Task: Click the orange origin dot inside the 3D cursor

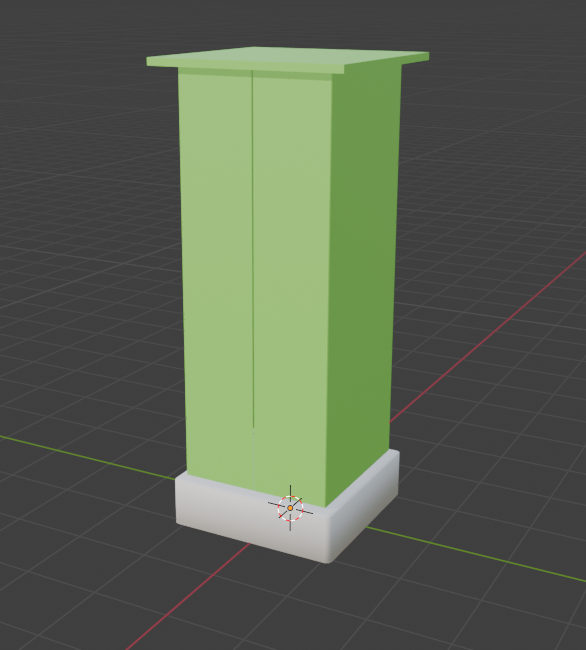Action: pyautogui.click(x=290, y=508)
